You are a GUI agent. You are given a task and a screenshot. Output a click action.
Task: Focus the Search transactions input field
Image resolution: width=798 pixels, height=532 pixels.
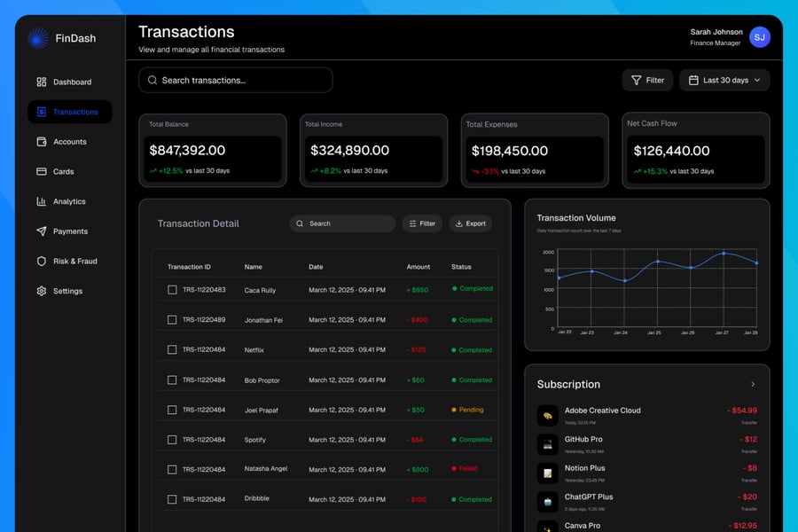(236, 80)
